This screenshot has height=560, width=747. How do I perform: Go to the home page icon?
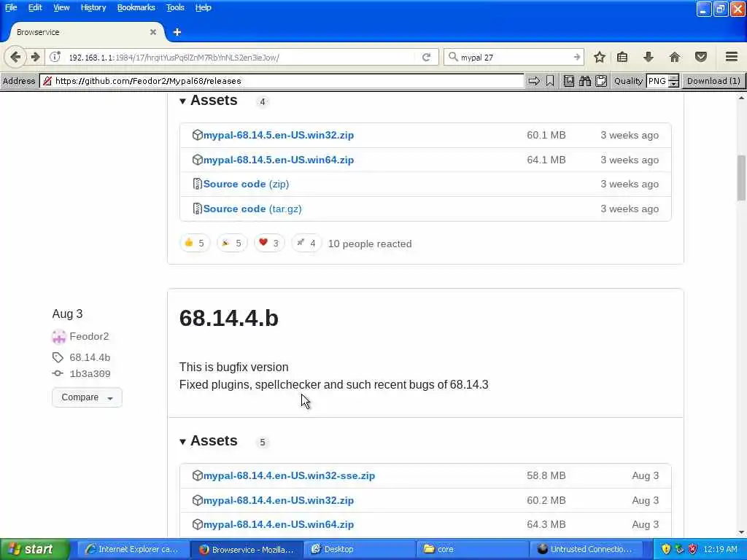point(675,57)
